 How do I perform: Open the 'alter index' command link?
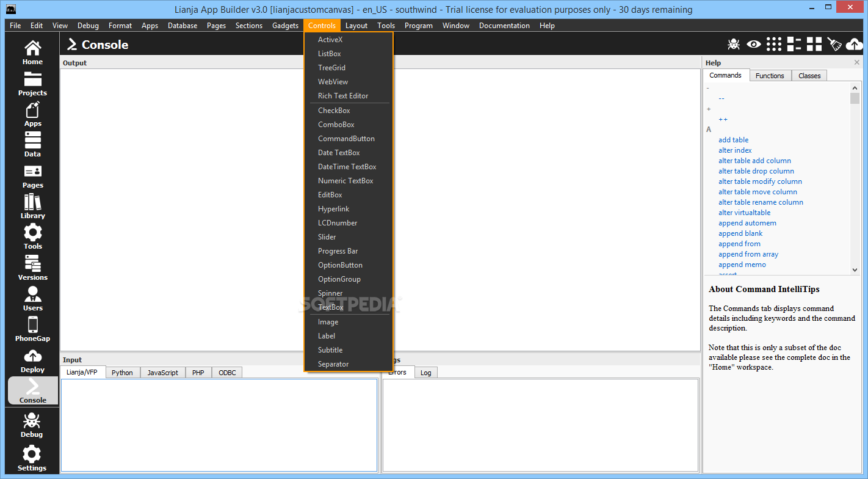coord(735,150)
